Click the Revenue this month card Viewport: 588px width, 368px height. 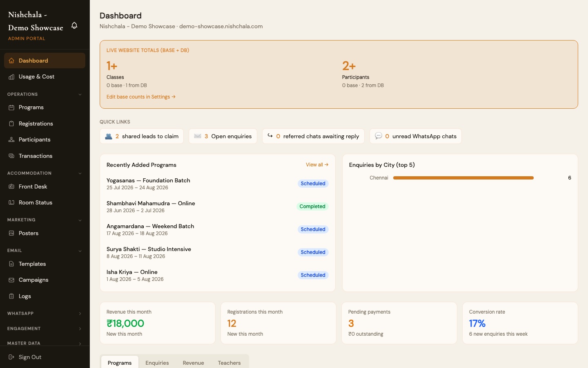tap(158, 323)
